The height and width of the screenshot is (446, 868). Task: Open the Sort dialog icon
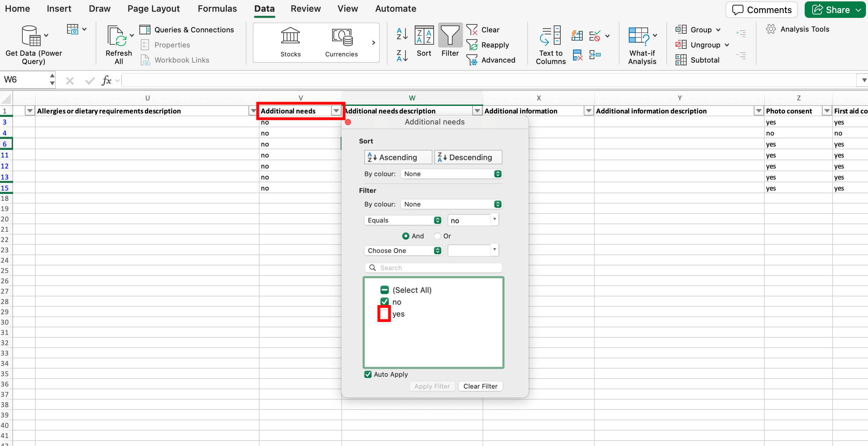tap(424, 36)
